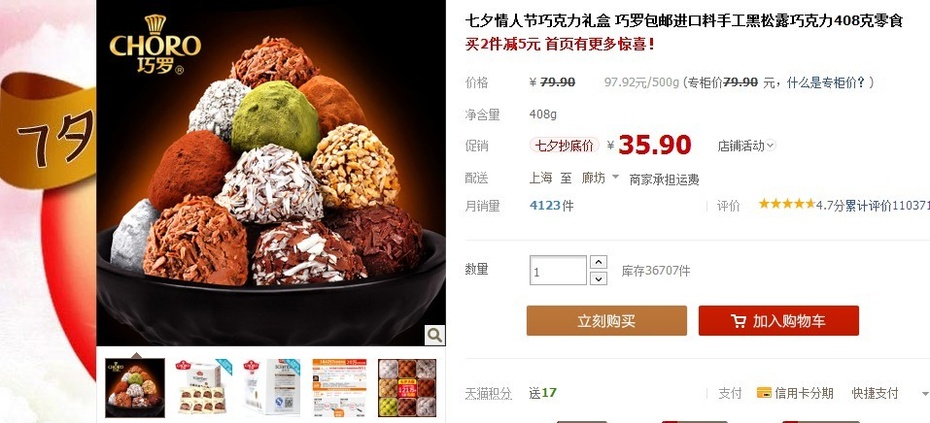Image resolution: width=930 pixels, height=423 pixels.
Task: Click the 立刻购买 button
Action: (606, 321)
